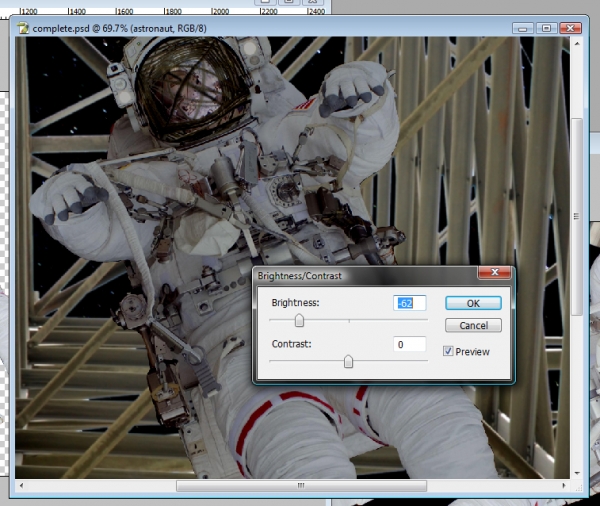Uncheck the Preview checkbox

[x=448, y=351]
